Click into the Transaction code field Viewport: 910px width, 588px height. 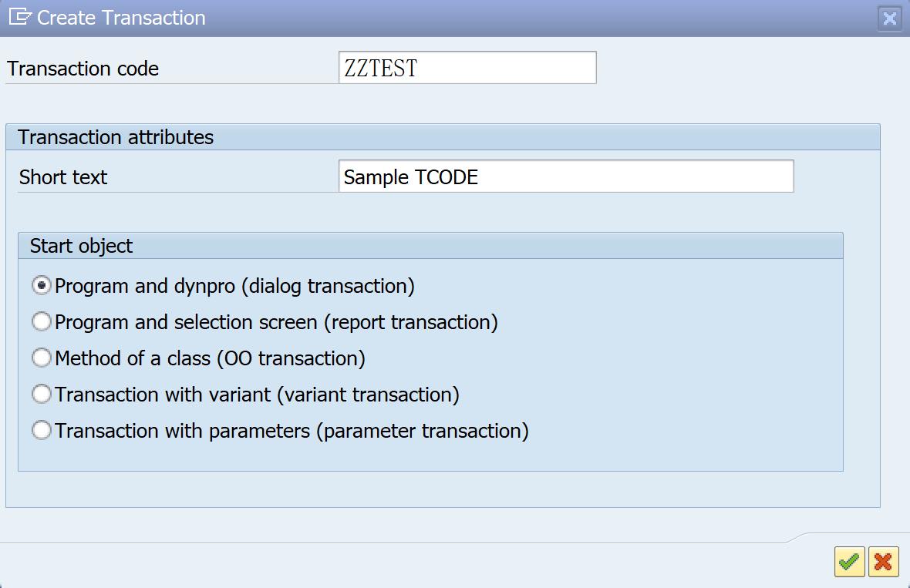pyautogui.click(x=467, y=68)
